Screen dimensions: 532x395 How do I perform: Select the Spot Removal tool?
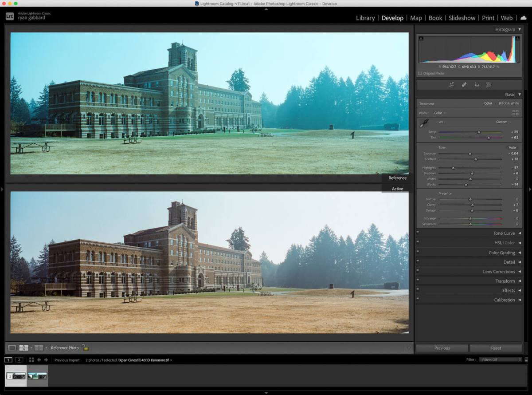(x=464, y=84)
